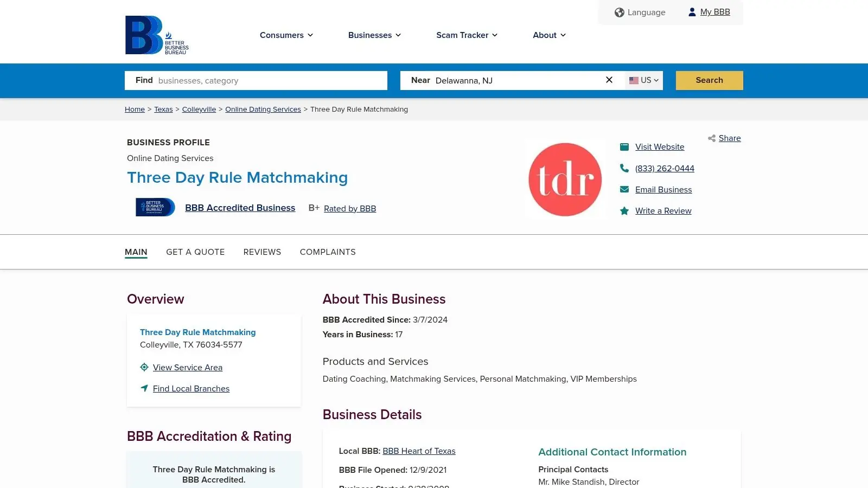Image resolution: width=868 pixels, height=488 pixels.
Task: Click the BBB Accredited Business link
Action: coord(240,208)
